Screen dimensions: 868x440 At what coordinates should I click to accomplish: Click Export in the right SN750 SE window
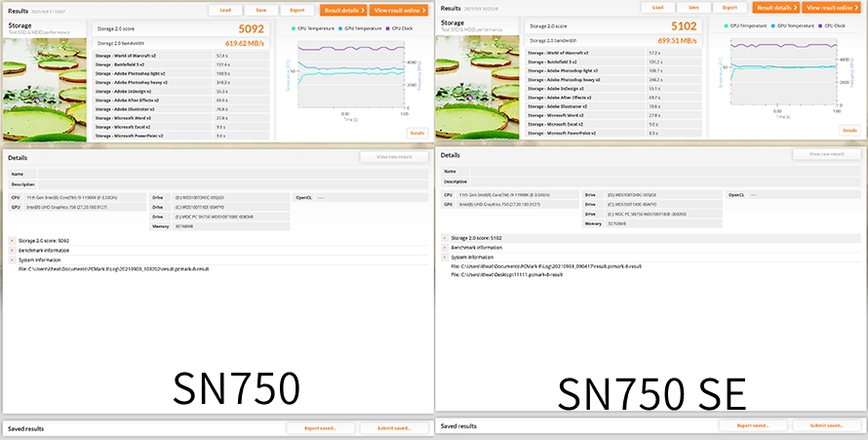(730, 8)
